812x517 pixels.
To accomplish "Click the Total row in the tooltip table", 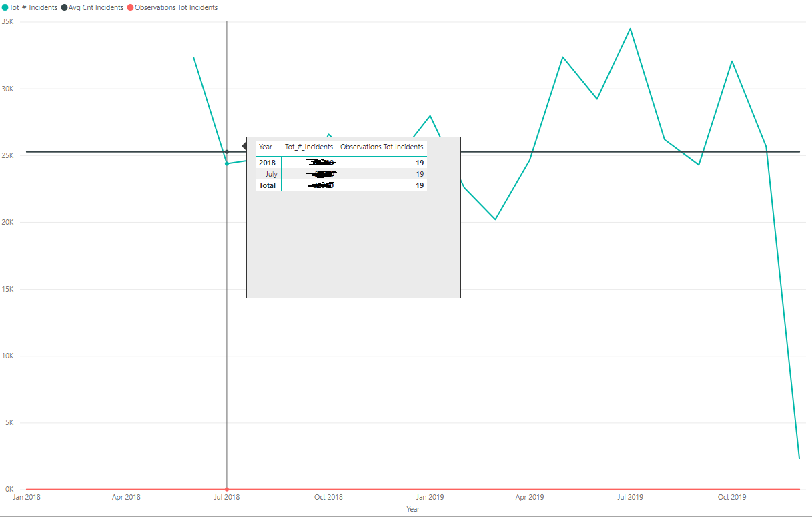I will (341, 185).
